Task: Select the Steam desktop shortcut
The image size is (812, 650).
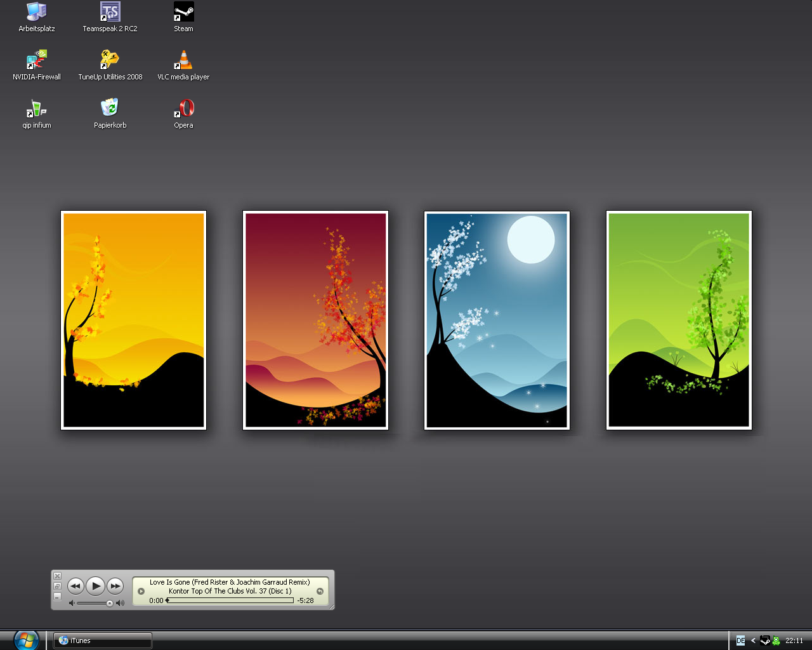Action: coord(183,17)
